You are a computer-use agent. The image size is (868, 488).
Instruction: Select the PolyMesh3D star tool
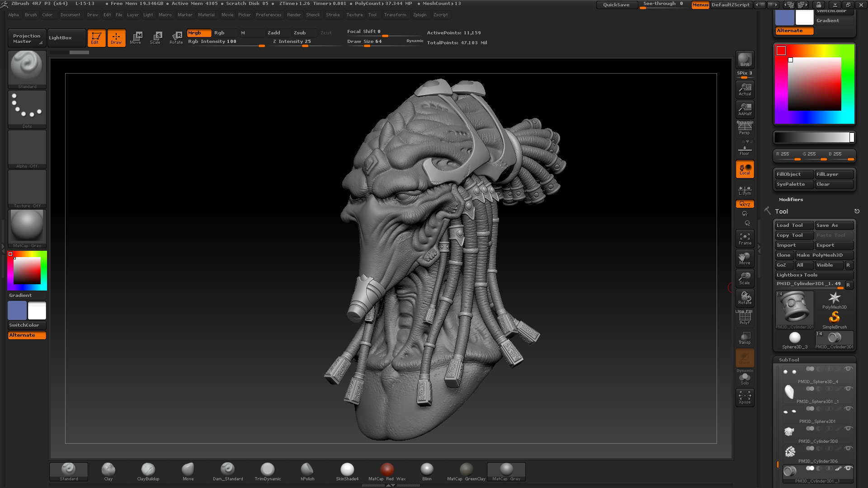pyautogui.click(x=835, y=300)
